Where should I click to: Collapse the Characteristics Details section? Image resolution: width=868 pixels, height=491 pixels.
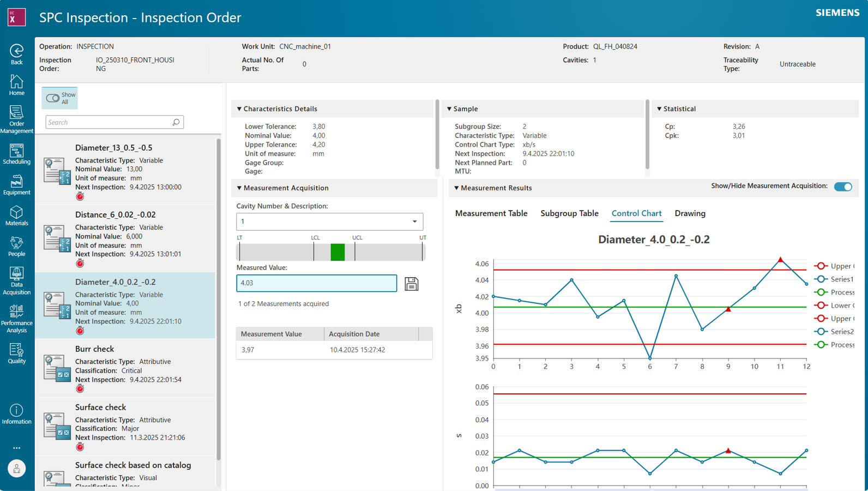tap(239, 109)
